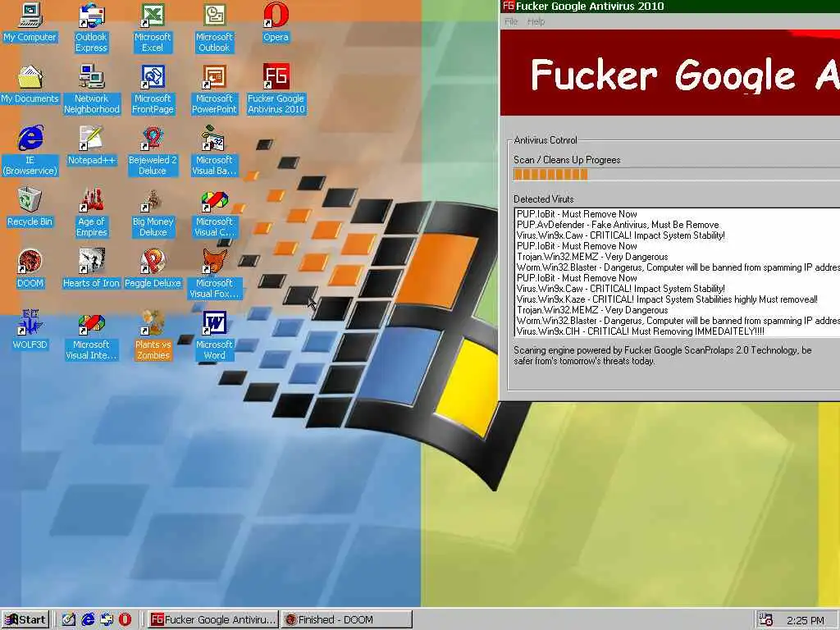The image size is (840, 630).
Task: Select the Hearts of Iron shortcut
Action: point(92,269)
